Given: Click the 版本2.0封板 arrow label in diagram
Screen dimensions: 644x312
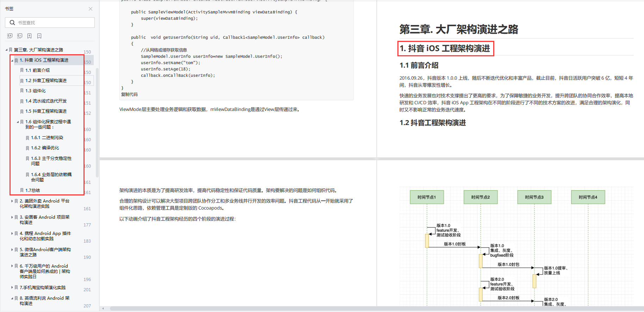Looking at the screenshot, I should (508, 298).
